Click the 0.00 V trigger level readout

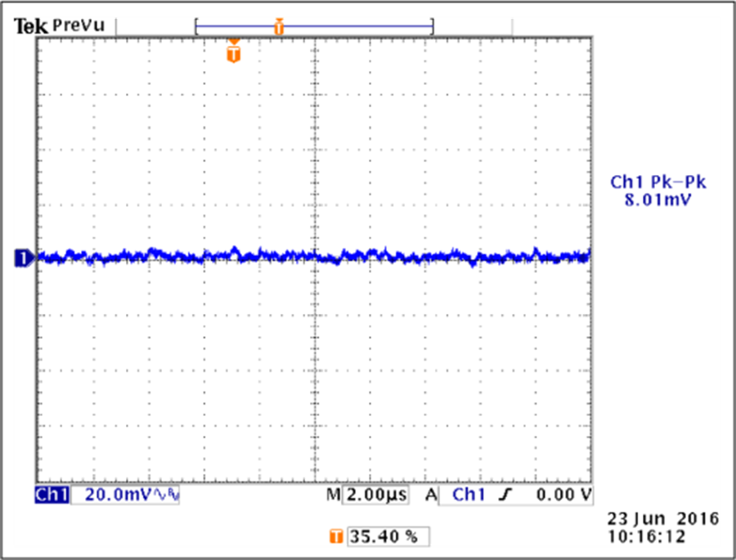pos(563,495)
